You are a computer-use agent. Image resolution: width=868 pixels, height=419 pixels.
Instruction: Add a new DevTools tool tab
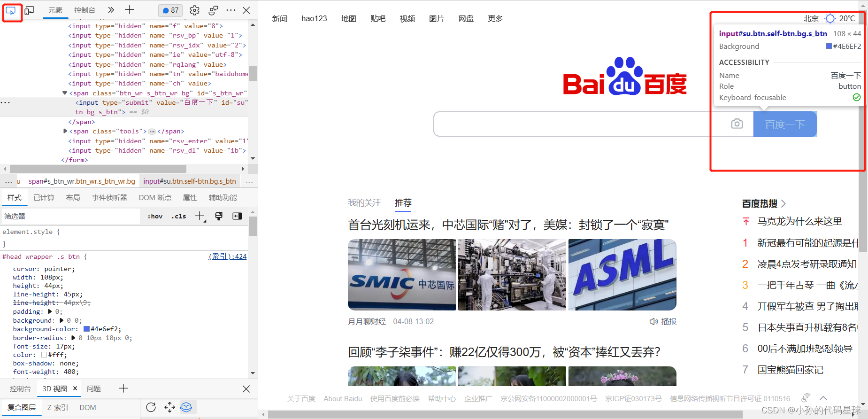130,10
